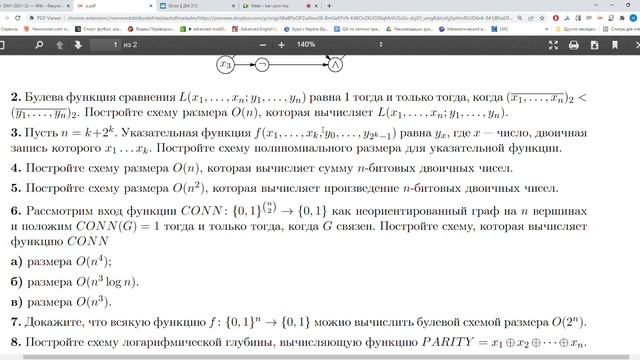Open the 140% zoom level dropdown

tap(339, 44)
